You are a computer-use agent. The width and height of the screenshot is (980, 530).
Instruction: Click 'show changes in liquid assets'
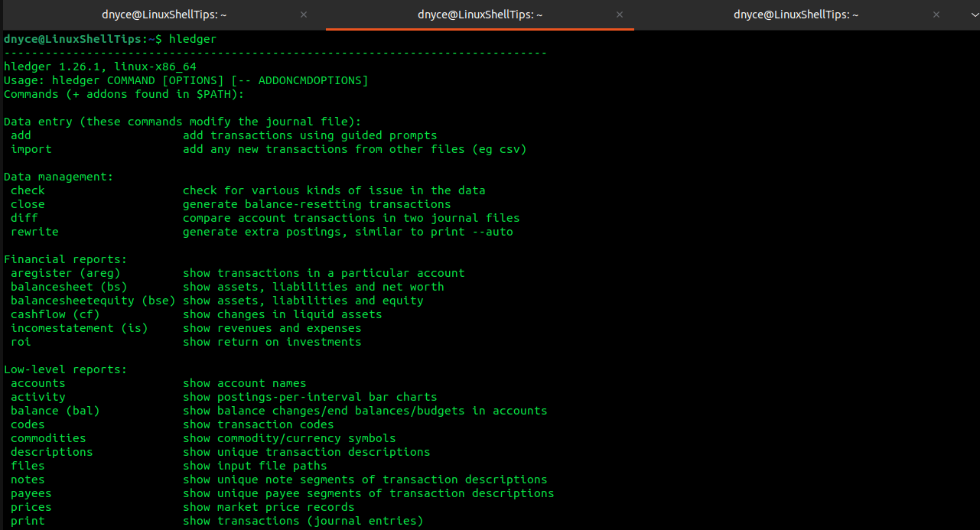point(282,314)
